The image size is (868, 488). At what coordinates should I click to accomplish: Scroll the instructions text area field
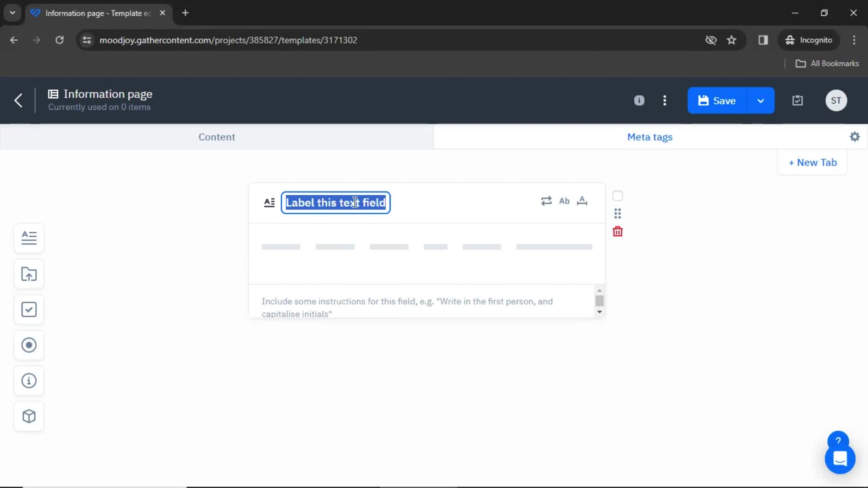[600, 301]
